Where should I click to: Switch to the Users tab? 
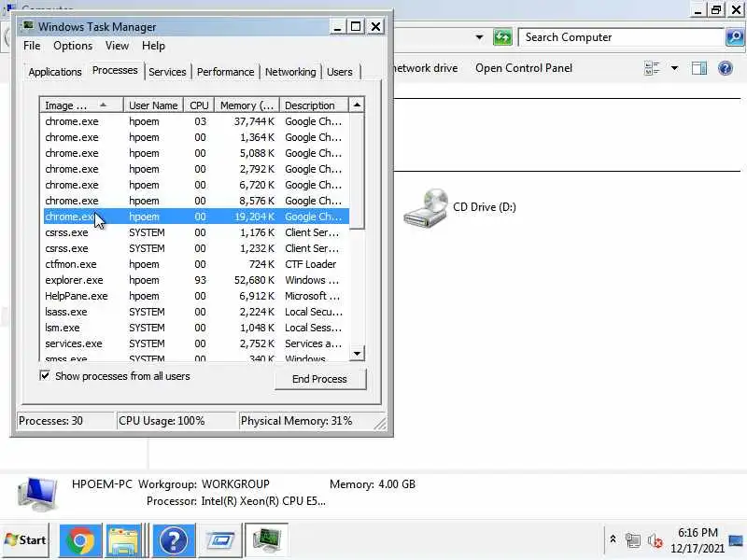(340, 72)
